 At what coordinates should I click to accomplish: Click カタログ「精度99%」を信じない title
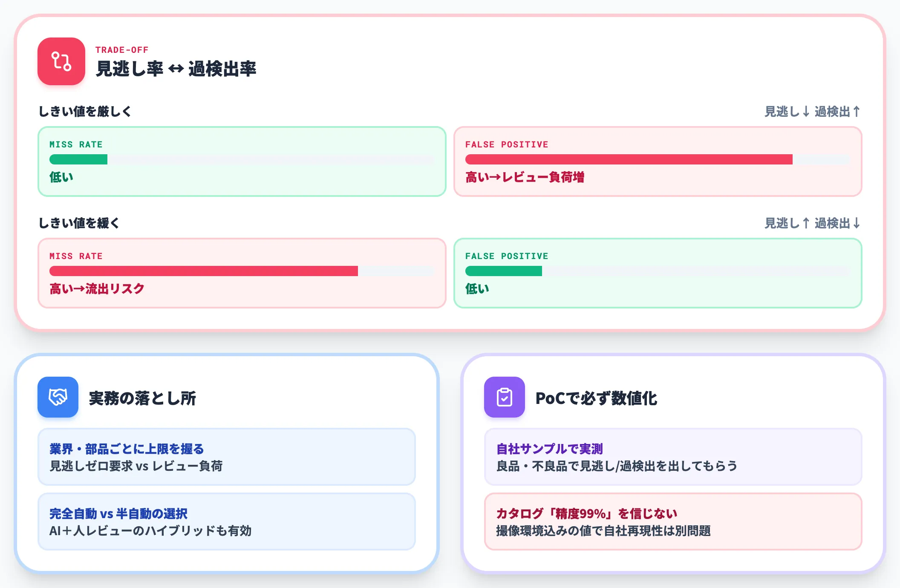587,513
